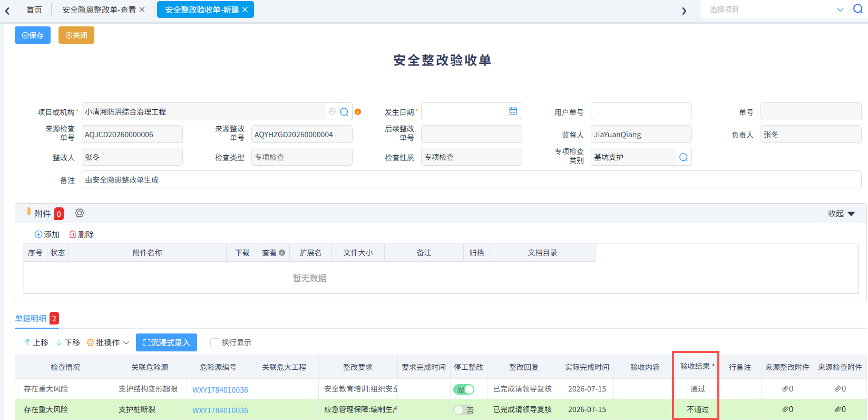Image resolution: width=868 pixels, height=420 pixels.
Task: Open the first WXY1784010036 hazard number link
Action: tap(220, 390)
